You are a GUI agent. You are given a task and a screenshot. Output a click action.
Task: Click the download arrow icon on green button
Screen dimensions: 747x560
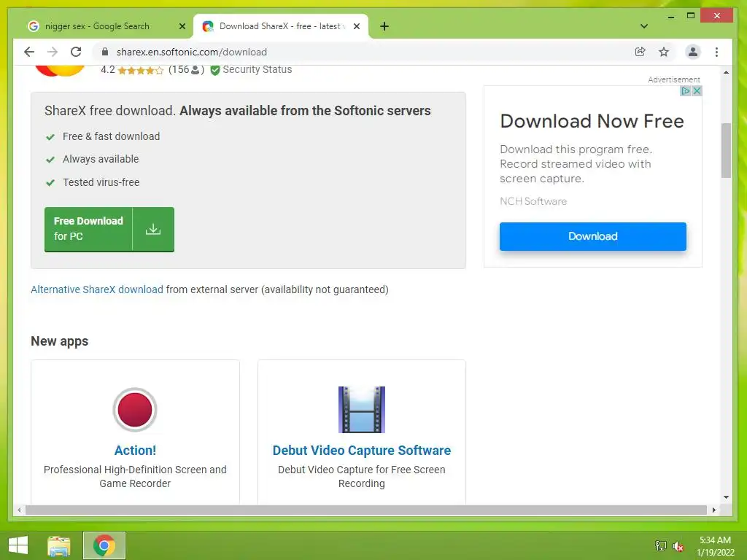tap(153, 229)
